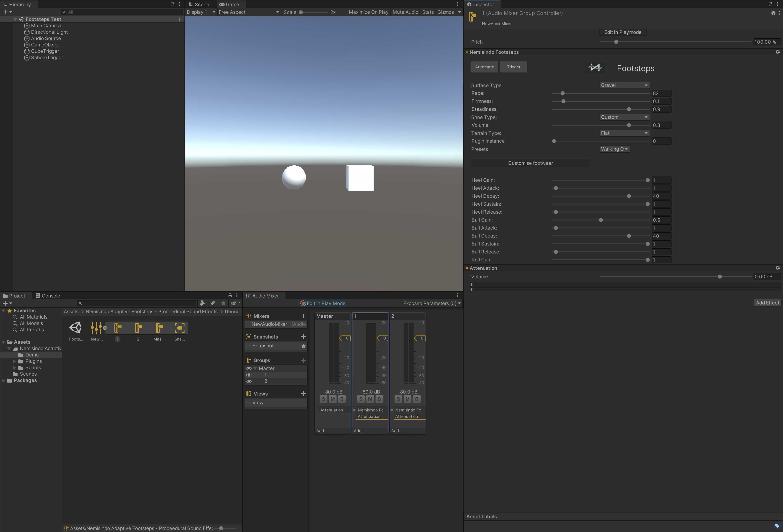Click search by label icon in Project
The width and height of the screenshot is (783, 532).
coord(213,303)
